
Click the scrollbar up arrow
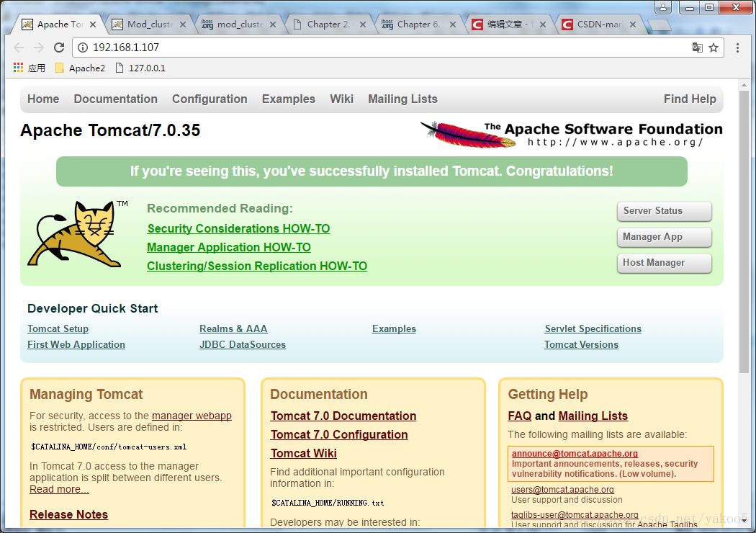pyautogui.click(x=744, y=85)
